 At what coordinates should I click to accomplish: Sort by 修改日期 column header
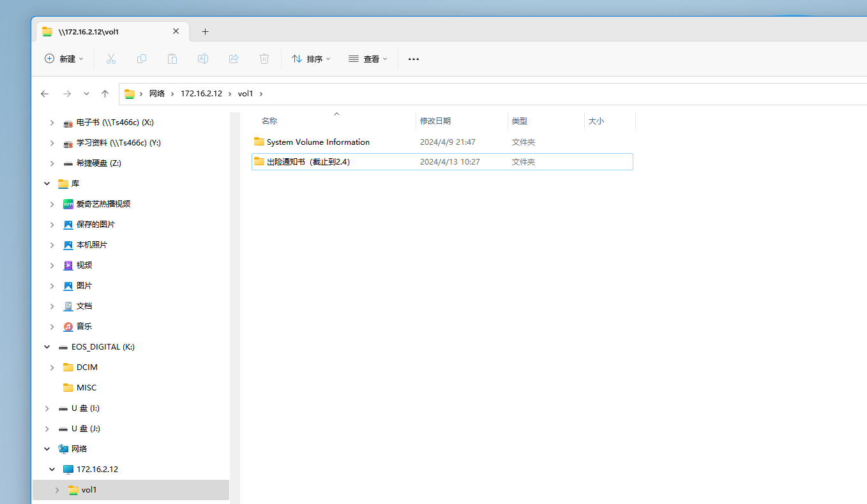point(435,121)
